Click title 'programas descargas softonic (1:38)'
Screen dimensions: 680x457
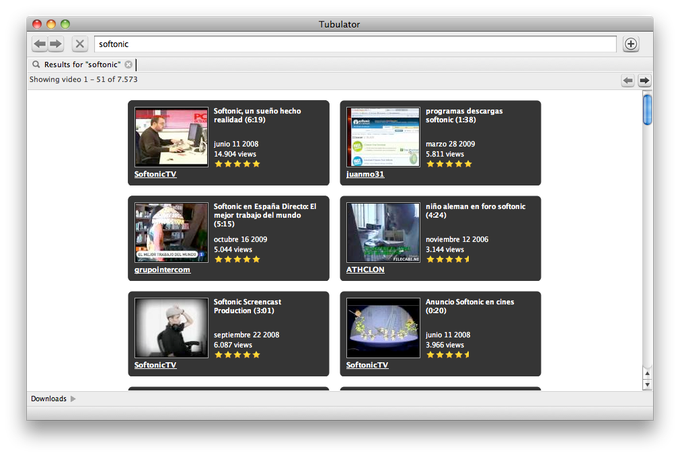point(464,115)
